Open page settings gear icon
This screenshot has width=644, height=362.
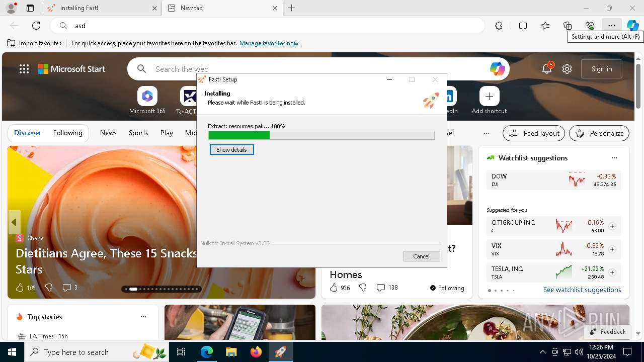pos(567,69)
